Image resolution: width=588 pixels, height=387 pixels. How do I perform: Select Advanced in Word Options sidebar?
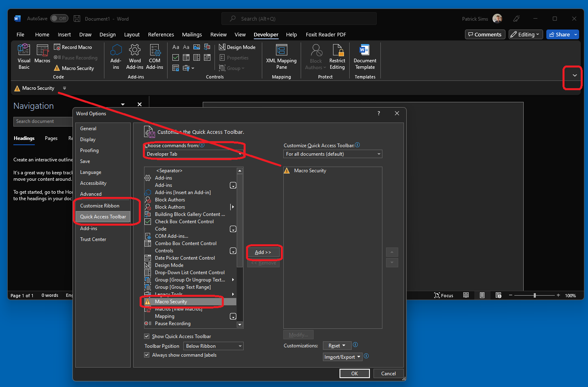(103, 194)
